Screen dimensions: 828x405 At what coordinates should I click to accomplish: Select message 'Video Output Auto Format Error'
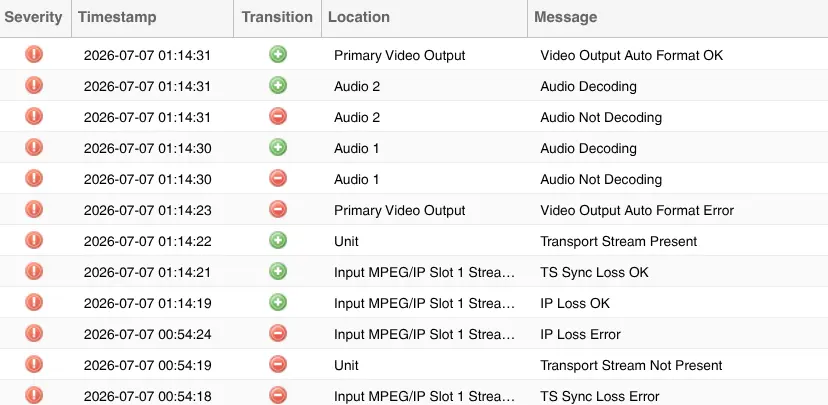click(637, 210)
